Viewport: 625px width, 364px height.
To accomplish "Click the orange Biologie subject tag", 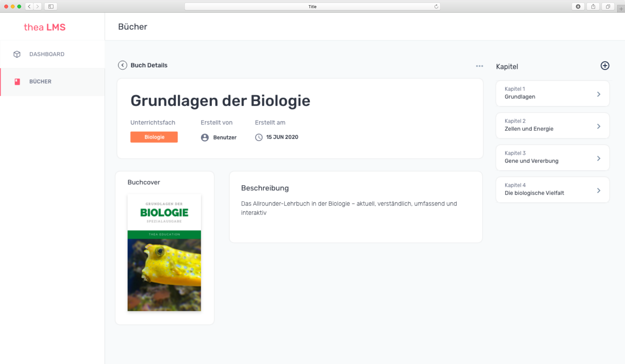I will [x=154, y=137].
